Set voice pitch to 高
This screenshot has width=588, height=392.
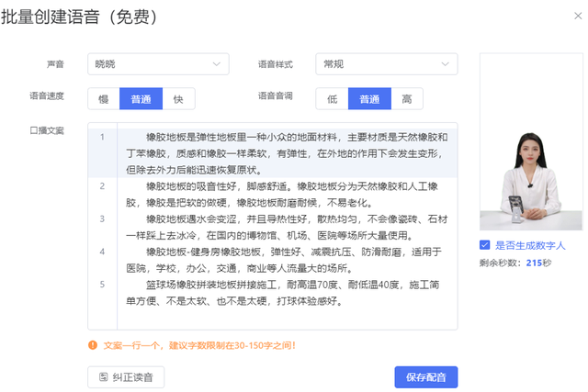click(x=407, y=99)
